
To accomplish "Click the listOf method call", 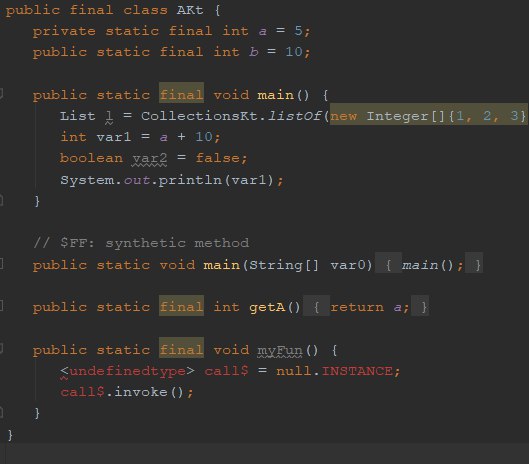I will [294, 116].
